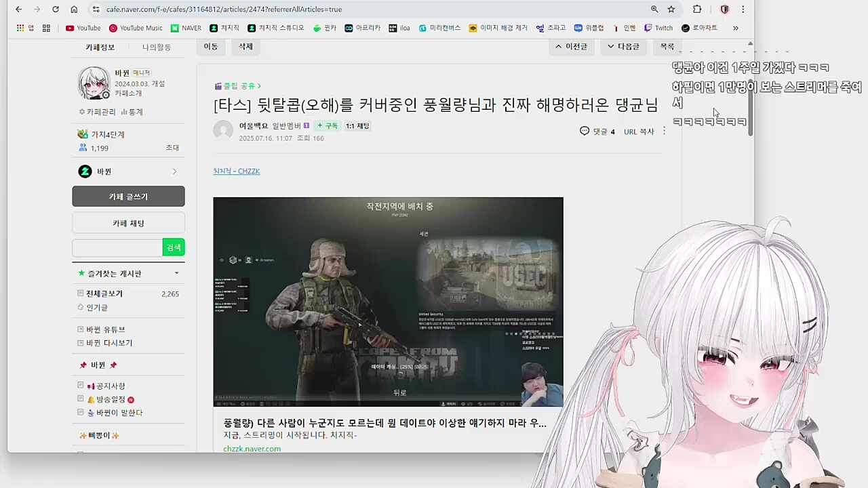The image size is (868, 488).
Task: Open the iloa bookmark
Action: [399, 28]
